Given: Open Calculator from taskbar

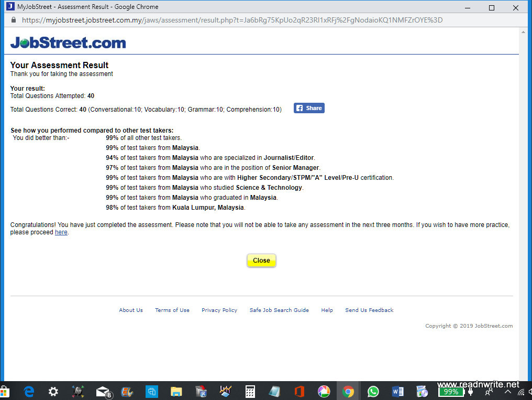Looking at the screenshot, I should [250, 392].
